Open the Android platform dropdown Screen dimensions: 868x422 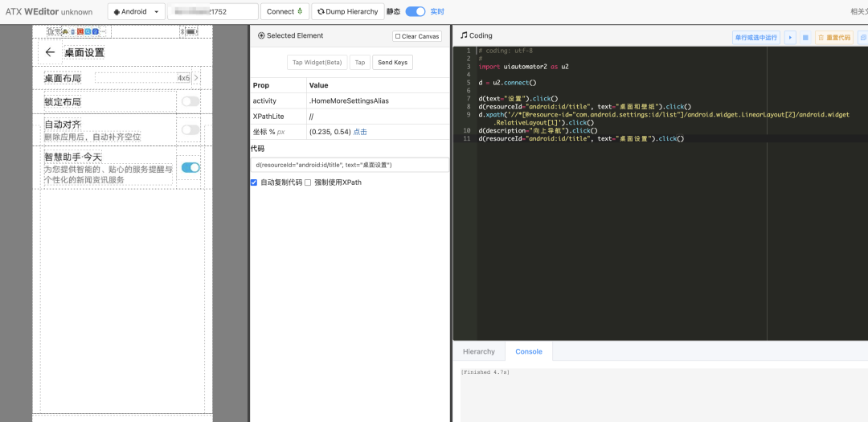point(137,12)
